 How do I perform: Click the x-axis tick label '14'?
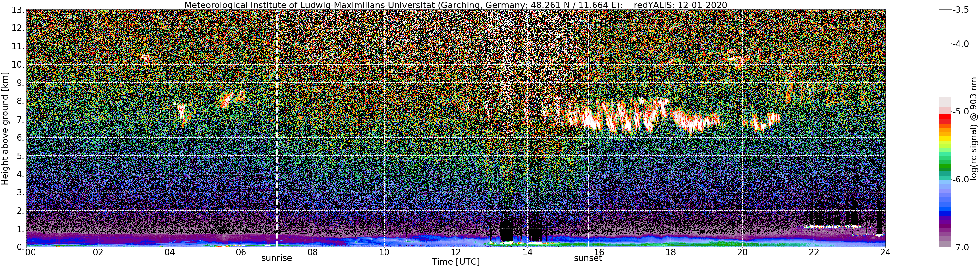527,252
